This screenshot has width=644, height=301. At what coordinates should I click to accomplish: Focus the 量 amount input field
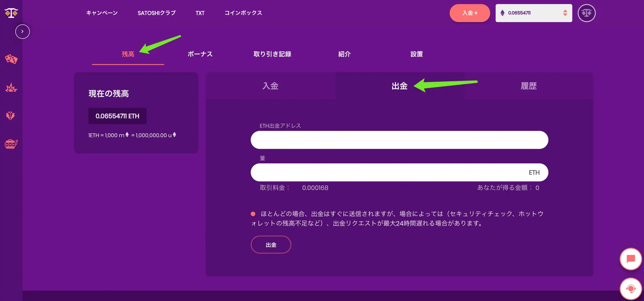[399, 172]
